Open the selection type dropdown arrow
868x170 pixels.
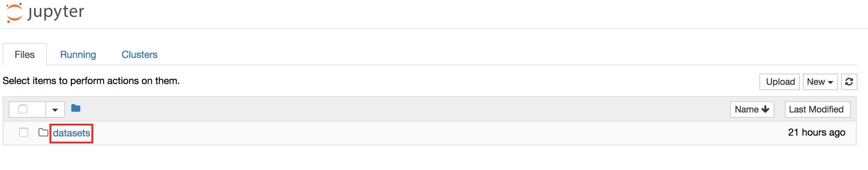click(55, 110)
